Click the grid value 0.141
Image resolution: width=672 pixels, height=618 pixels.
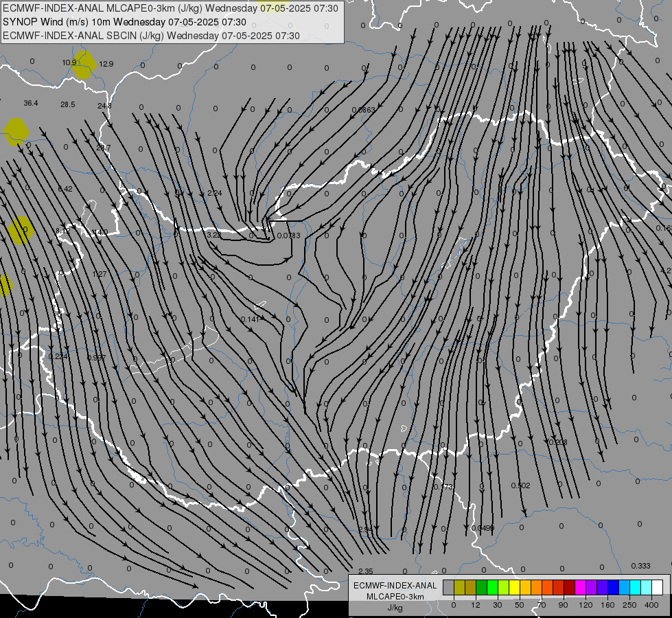[x=251, y=319]
